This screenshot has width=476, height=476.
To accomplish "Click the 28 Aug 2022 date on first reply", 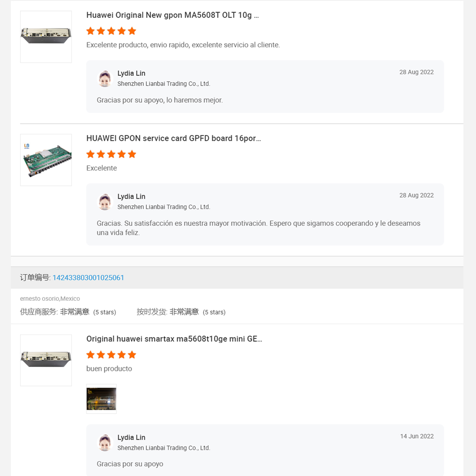I will [x=416, y=72].
